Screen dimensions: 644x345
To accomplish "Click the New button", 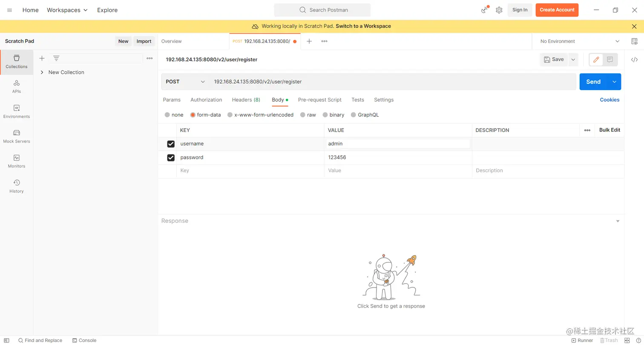I will [x=124, y=41].
